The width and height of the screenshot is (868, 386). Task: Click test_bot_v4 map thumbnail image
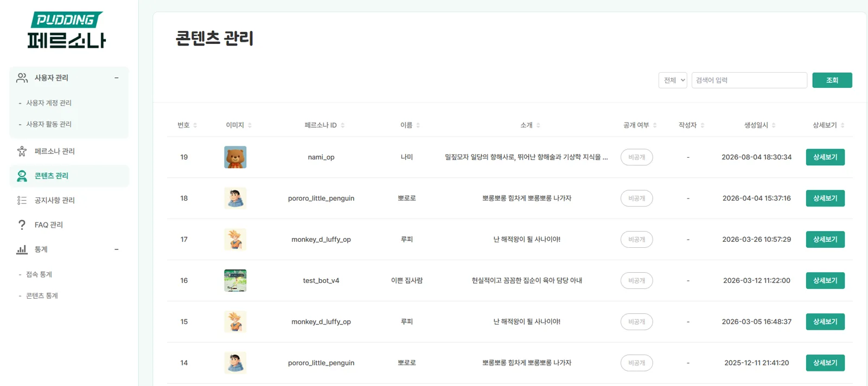click(x=235, y=281)
